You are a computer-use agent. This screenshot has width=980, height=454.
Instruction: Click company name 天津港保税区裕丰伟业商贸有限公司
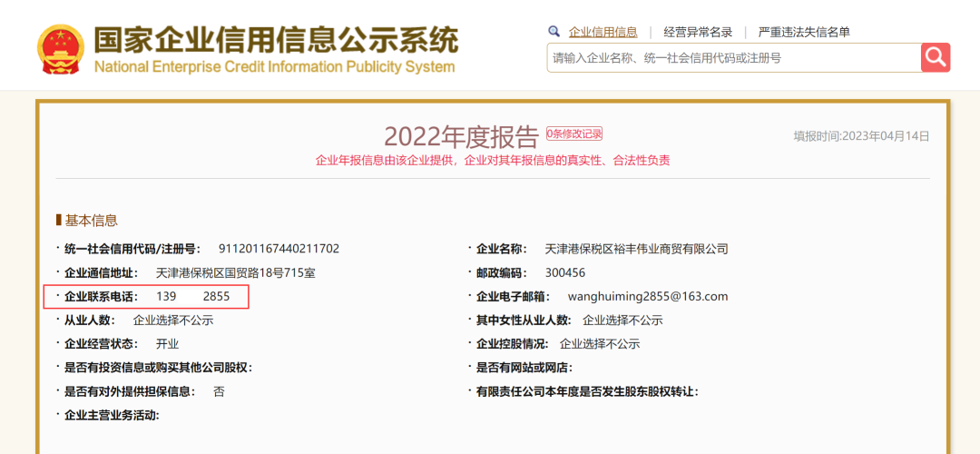pyautogui.click(x=636, y=249)
